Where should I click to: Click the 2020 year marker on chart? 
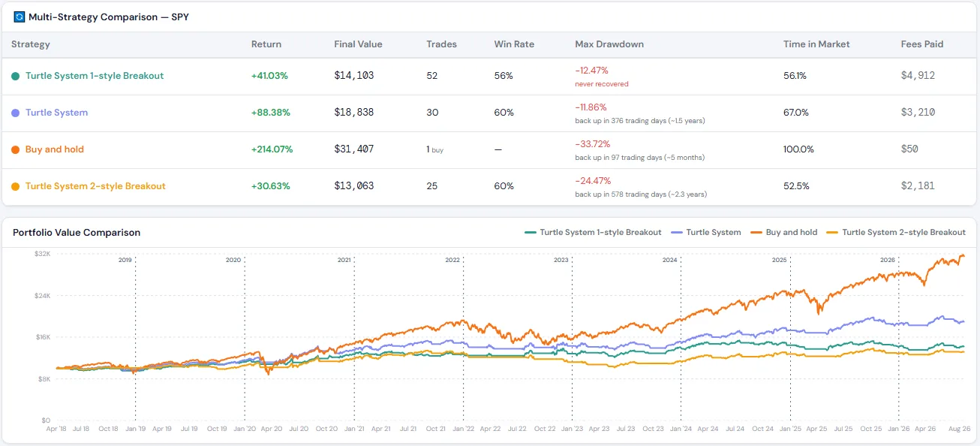click(233, 260)
